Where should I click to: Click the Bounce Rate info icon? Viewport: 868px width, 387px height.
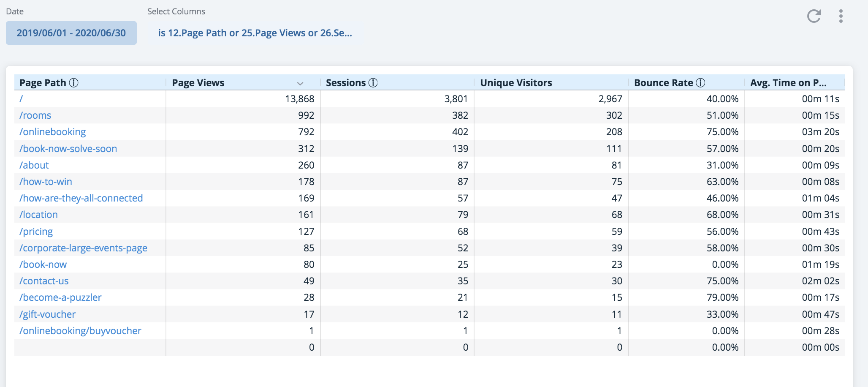(700, 83)
